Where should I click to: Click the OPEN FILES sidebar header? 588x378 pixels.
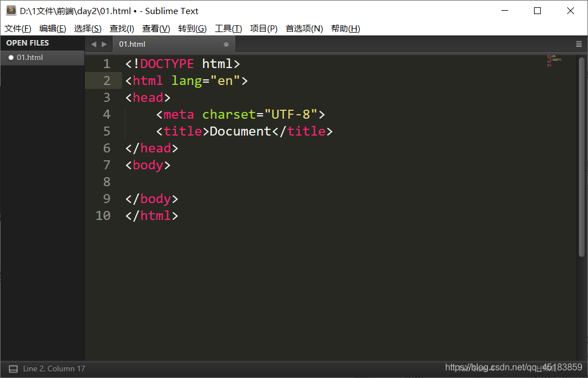(28, 43)
